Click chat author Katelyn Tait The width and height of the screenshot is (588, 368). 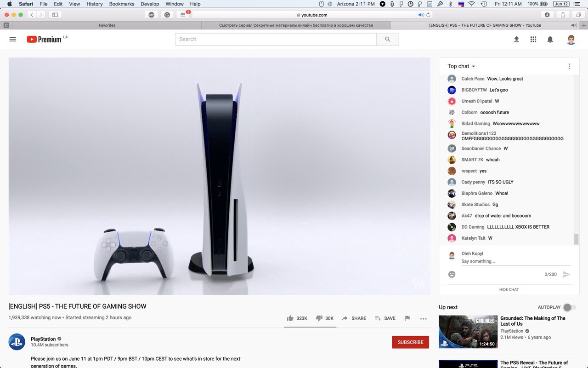click(473, 238)
